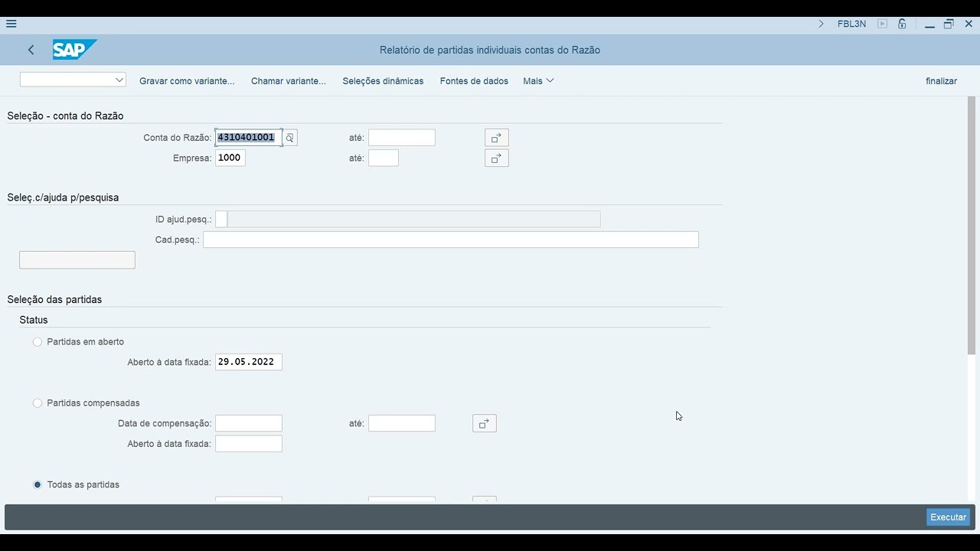Click the vertical scrollbar thumb
This screenshot has width=980, height=551.
point(972,225)
